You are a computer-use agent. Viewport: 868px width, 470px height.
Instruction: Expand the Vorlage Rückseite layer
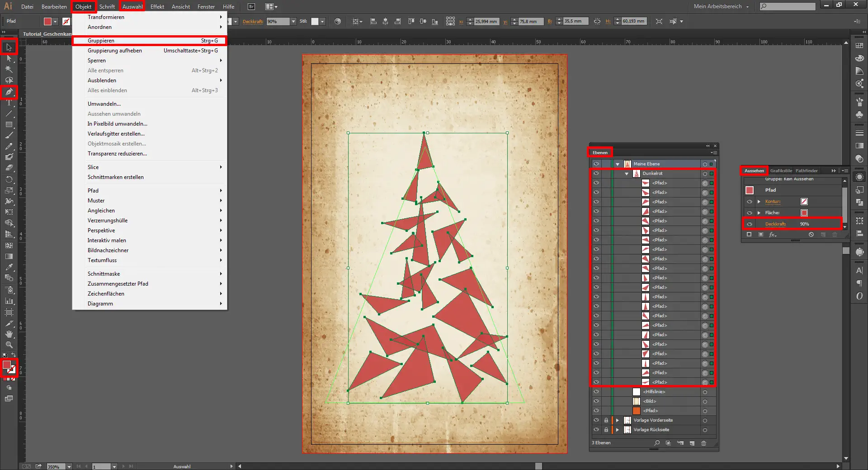click(618, 430)
